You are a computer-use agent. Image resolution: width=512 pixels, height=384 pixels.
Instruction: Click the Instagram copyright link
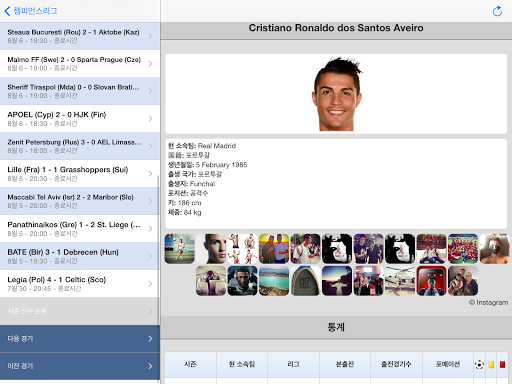pyautogui.click(x=488, y=302)
